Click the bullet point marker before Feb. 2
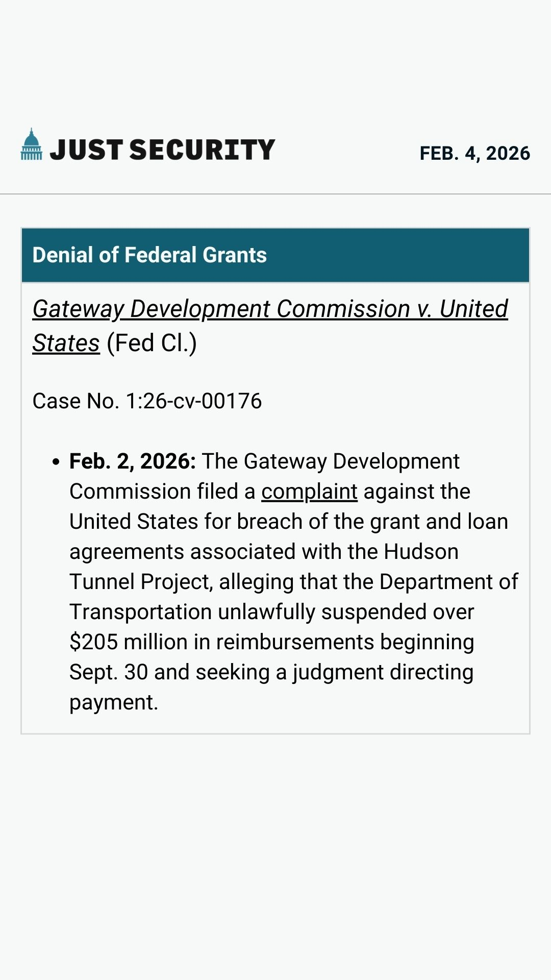Screen dimensions: 551x980 [x=56, y=462]
